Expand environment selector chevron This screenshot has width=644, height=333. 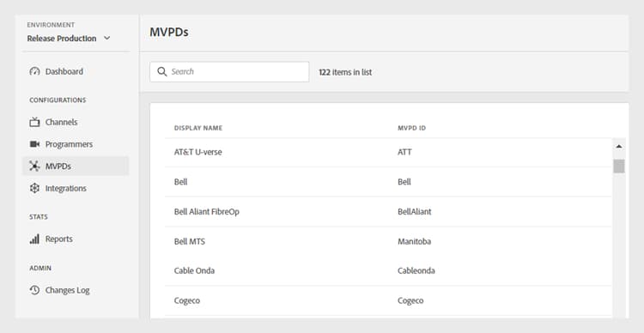(106, 38)
